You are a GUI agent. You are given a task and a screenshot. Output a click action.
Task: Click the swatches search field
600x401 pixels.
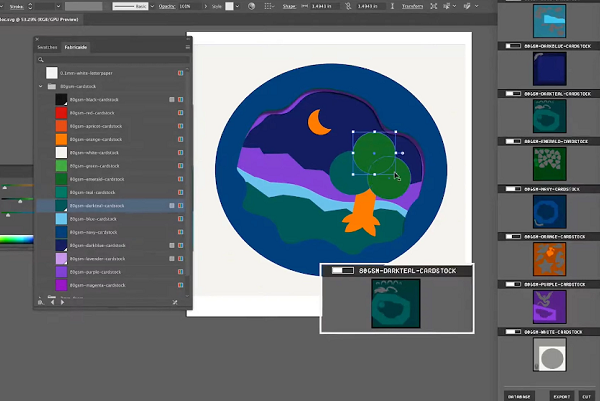110,59
